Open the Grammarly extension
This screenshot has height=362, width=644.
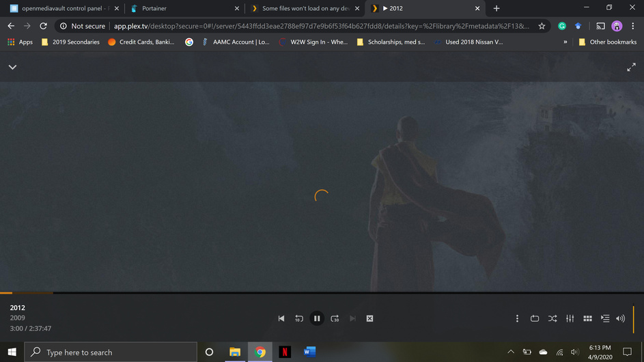tap(562, 26)
